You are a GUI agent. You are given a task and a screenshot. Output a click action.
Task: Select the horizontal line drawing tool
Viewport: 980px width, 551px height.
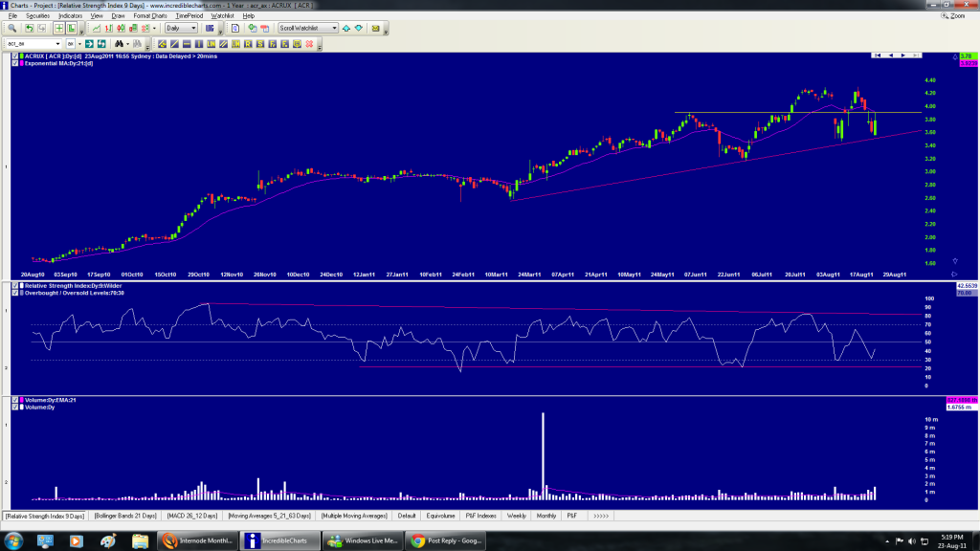tap(187, 44)
